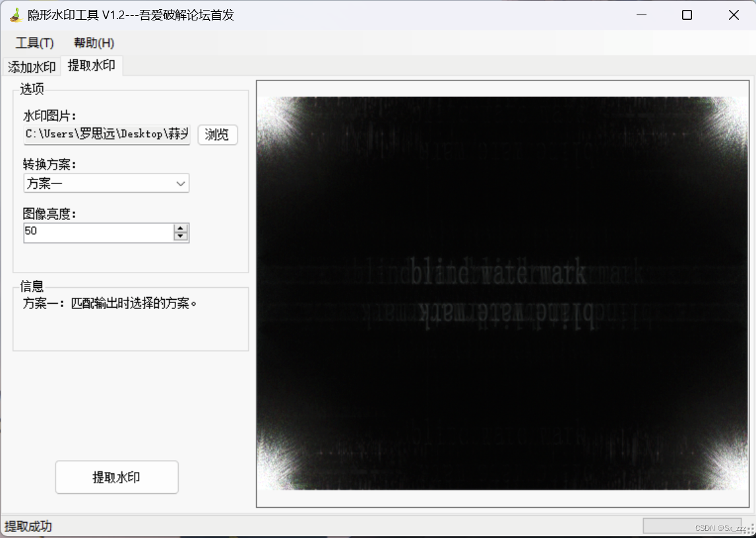Increase brightness with the up spinner arrow
This screenshot has height=538, width=756.
coord(181,228)
